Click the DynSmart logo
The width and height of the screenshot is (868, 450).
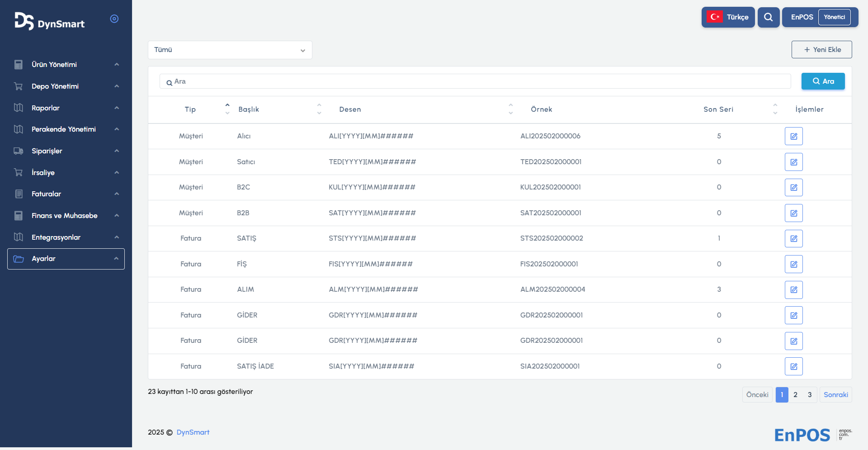coord(50,21)
